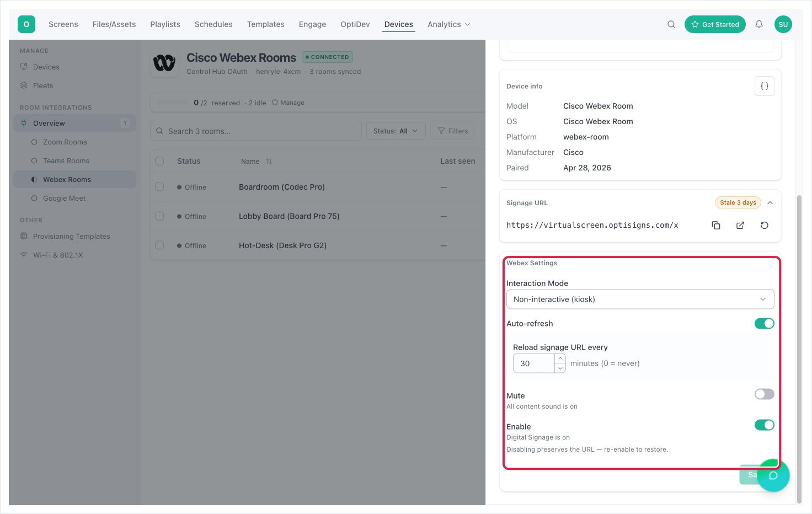Click the Lobby Board (Board Pro 75) name
812x514 pixels.
[289, 216]
